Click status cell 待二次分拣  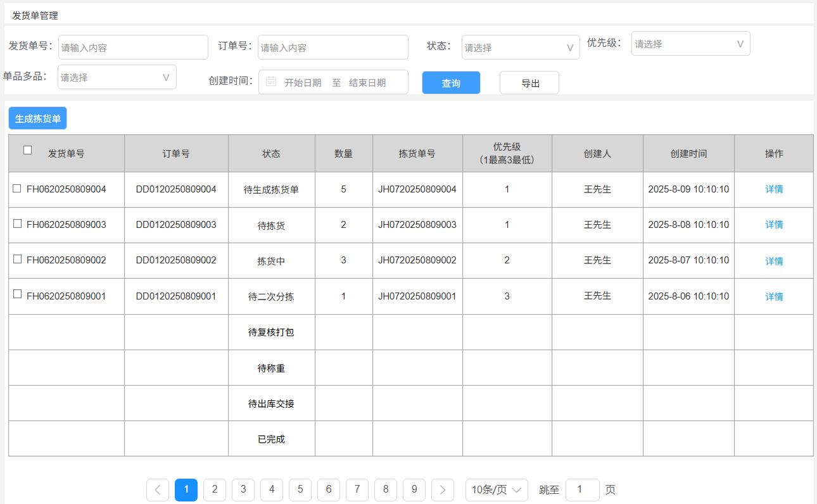pos(271,296)
